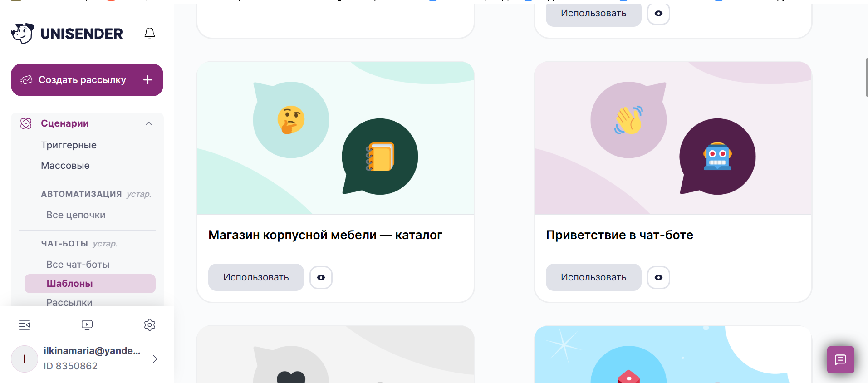Click the АВТОМАТИЗАЦИЯ section heading

81,194
